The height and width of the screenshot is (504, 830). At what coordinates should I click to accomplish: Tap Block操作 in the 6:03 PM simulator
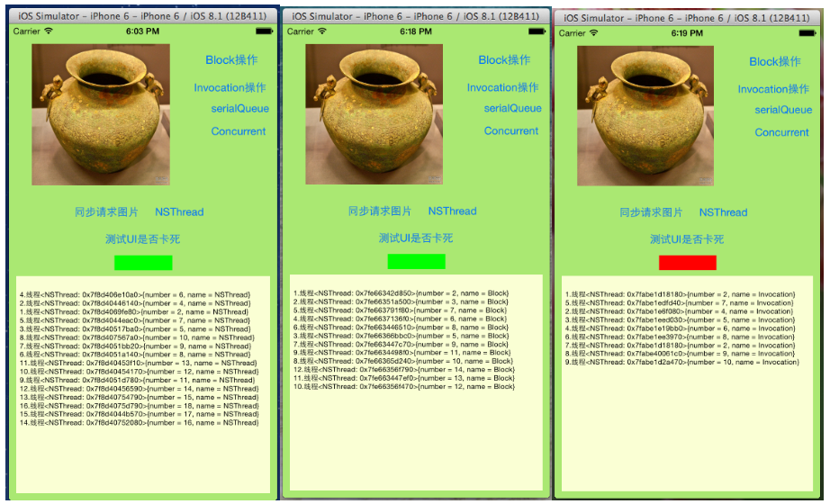click(231, 59)
